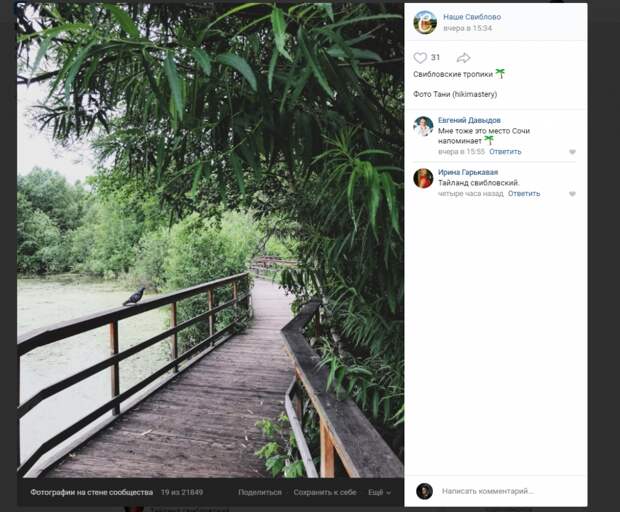Click your own avatar near the comment field
The image size is (620, 512).
(424, 491)
